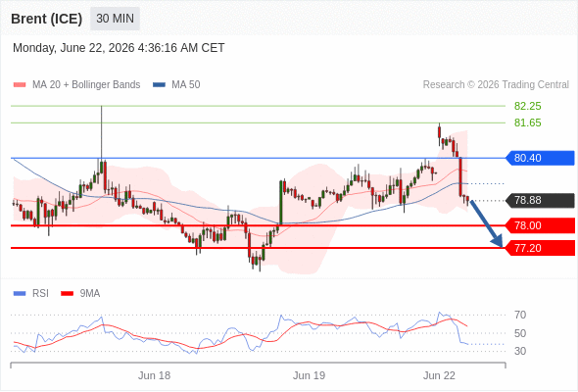Click the MA 50 blue legend swatch

point(159,85)
